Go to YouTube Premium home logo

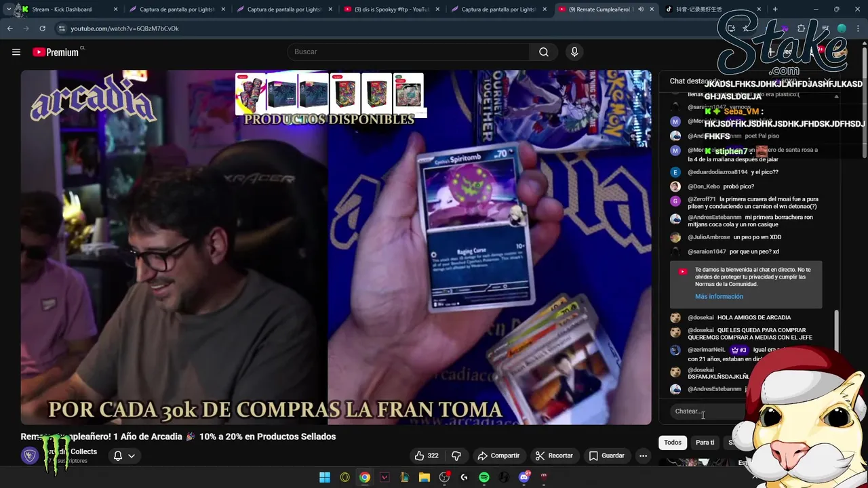coord(57,52)
